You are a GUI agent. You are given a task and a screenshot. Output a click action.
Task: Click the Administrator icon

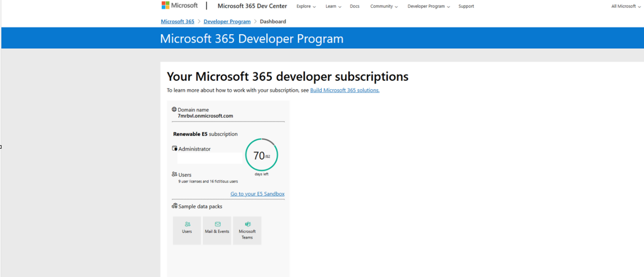[x=174, y=149]
